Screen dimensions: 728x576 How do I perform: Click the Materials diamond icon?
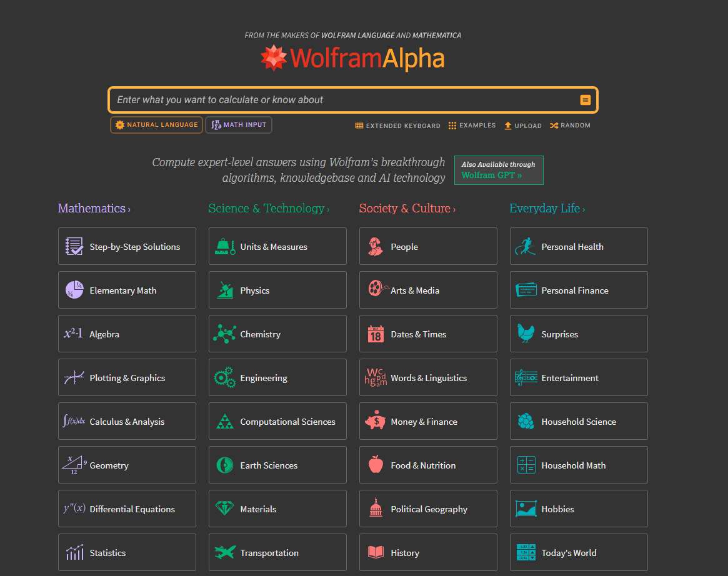[x=225, y=508]
